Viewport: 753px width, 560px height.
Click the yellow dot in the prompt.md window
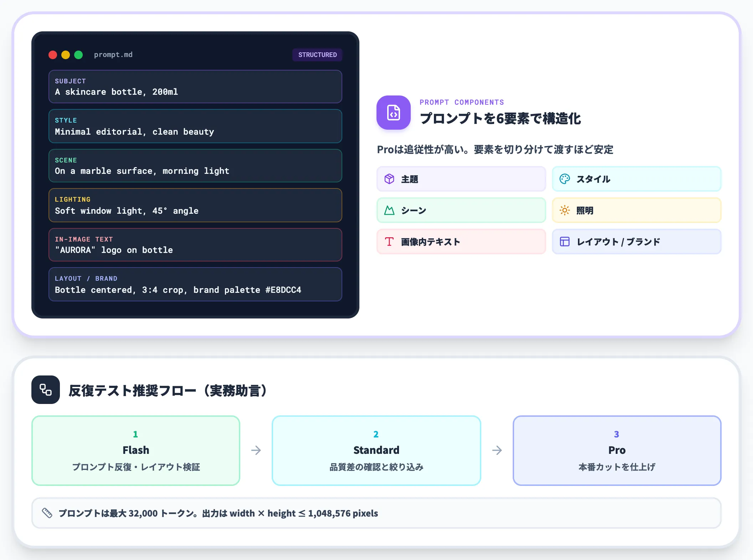pyautogui.click(x=66, y=55)
